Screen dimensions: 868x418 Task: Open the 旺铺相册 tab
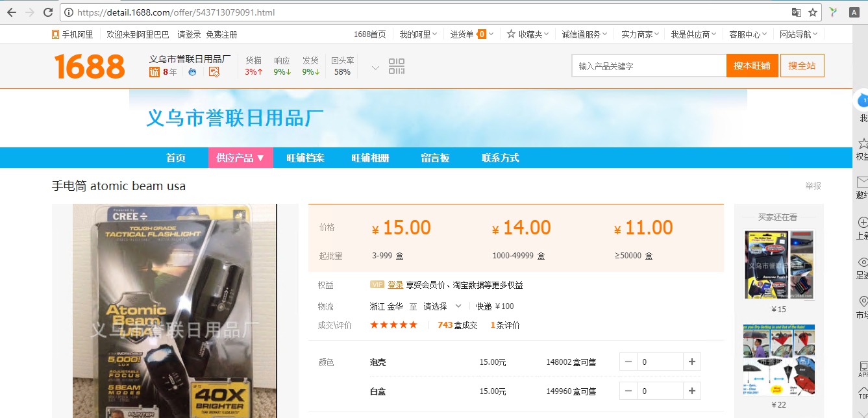(370, 158)
